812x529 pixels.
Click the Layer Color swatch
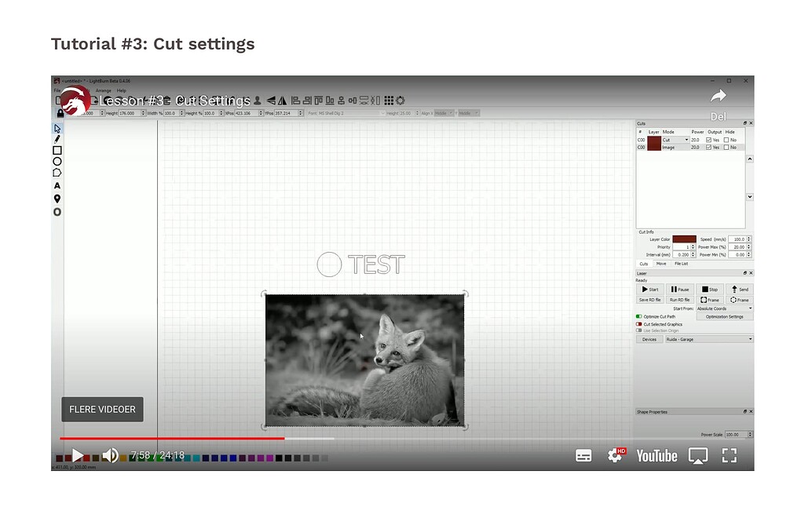click(684, 239)
